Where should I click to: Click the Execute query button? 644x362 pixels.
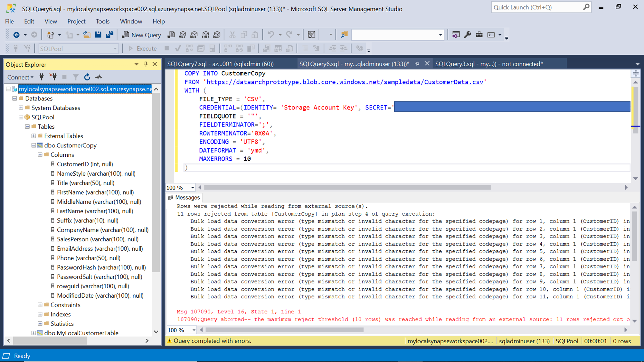[x=142, y=49]
